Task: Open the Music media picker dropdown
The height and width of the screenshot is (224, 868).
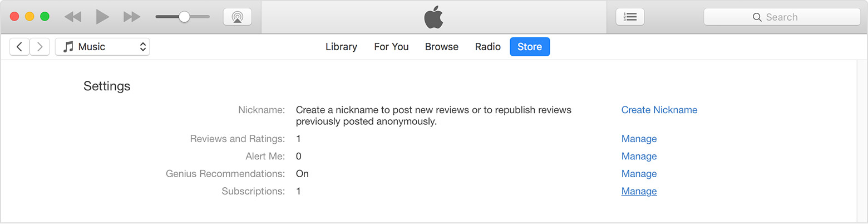Action: (x=102, y=47)
